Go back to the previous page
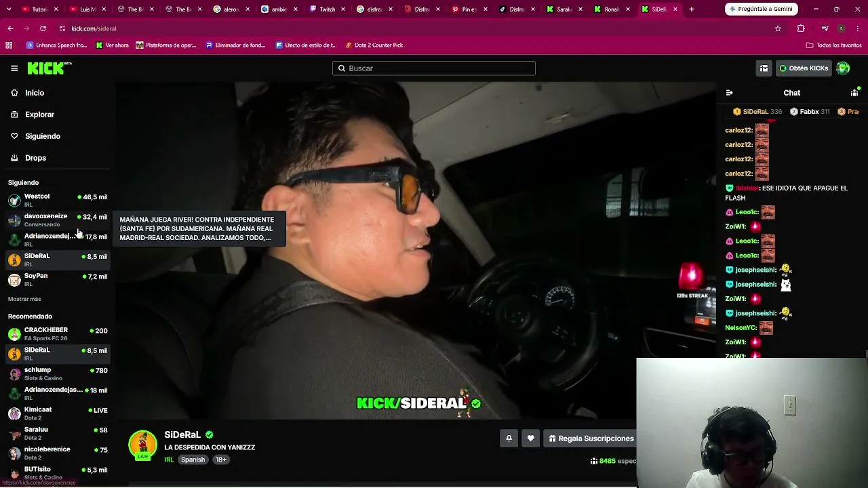Viewport: 868px width, 488px height. point(10,28)
